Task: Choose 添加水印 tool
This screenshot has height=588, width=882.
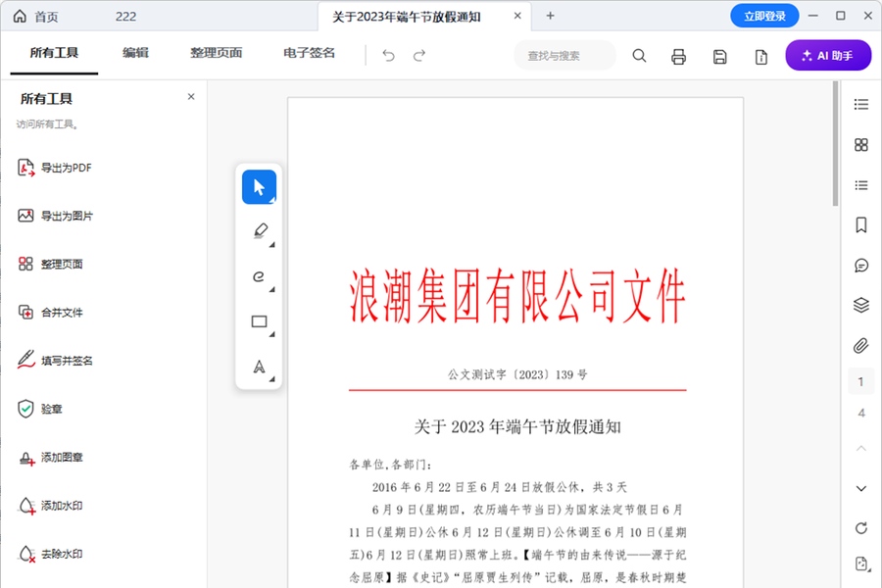Action: coord(50,506)
